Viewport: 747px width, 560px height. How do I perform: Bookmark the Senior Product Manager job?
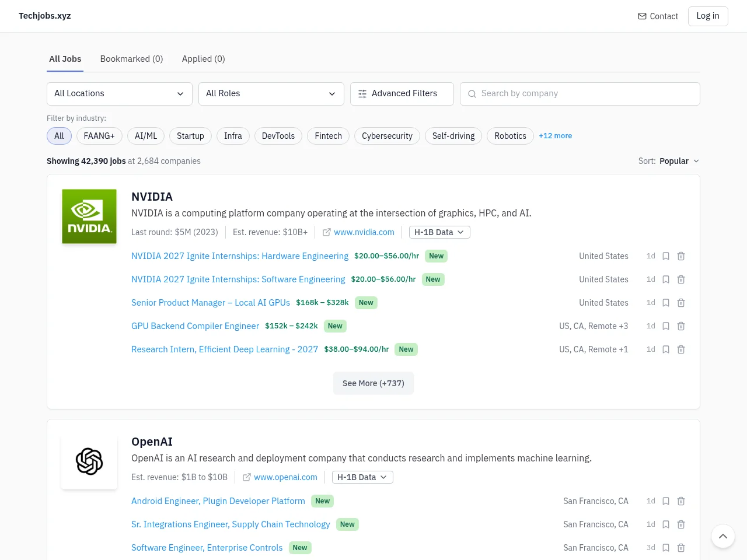(666, 303)
